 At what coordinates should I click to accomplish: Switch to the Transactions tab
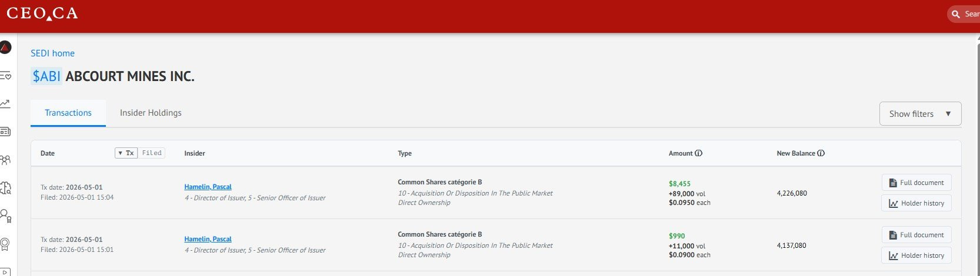(68, 113)
